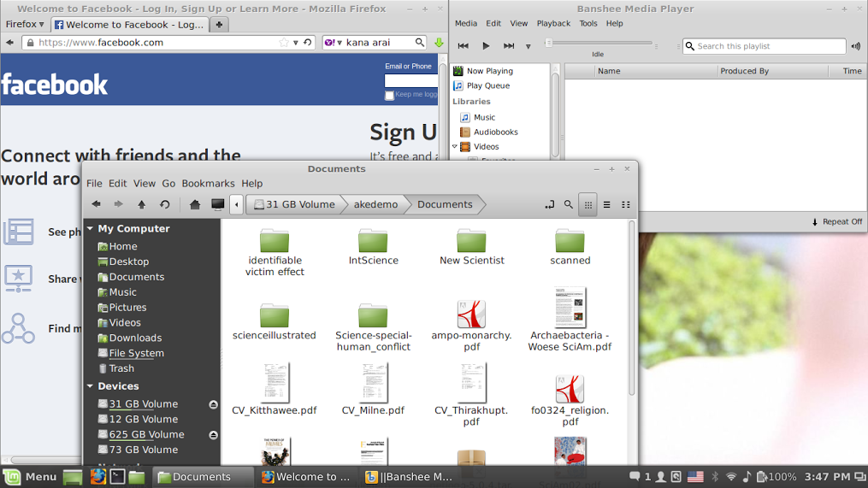Open Playback menu in Banshee

tap(553, 23)
